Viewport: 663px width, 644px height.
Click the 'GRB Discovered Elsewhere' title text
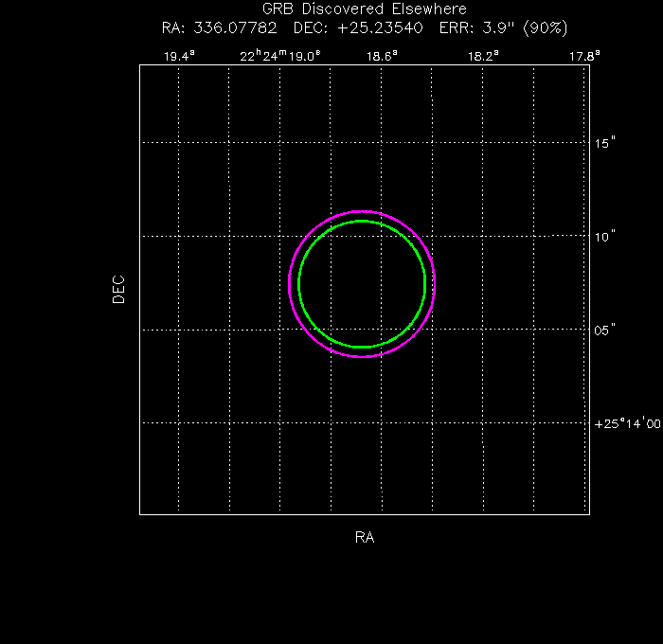[364, 9]
